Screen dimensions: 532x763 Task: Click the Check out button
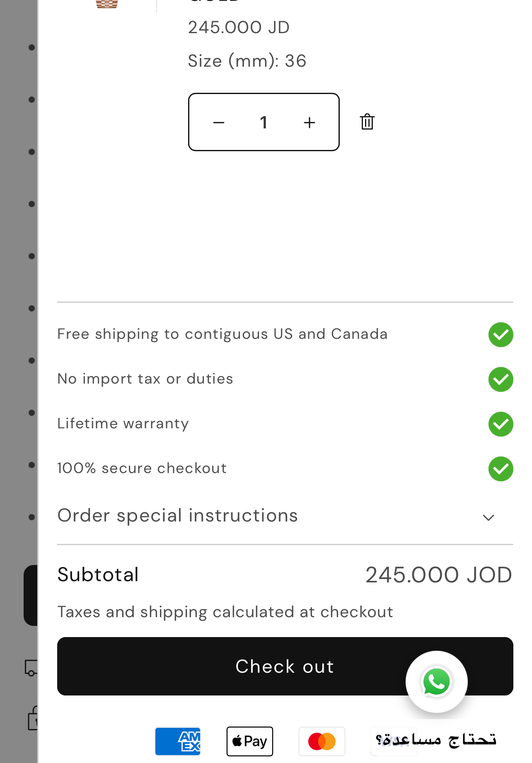[x=285, y=666]
